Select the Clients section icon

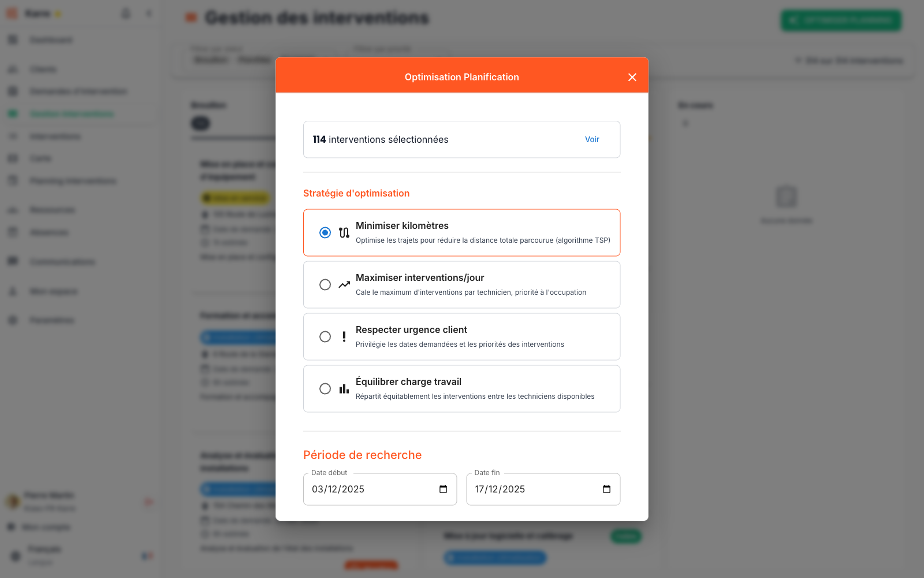(x=13, y=69)
